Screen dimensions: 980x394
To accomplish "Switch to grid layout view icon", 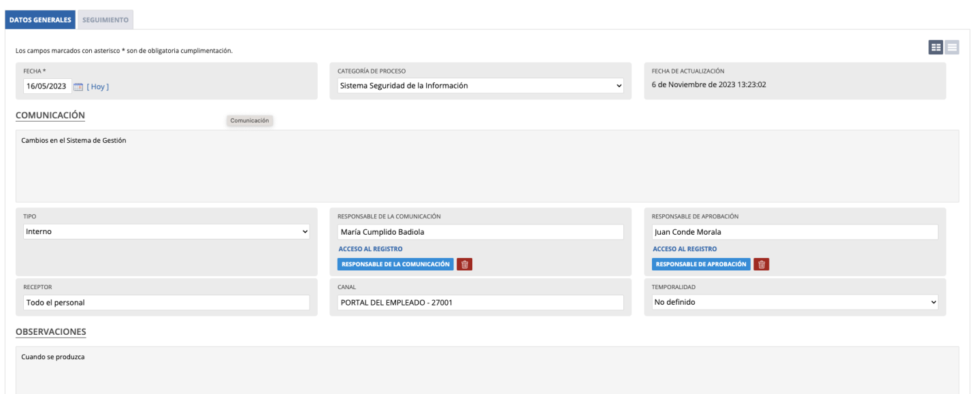I will click(x=936, y=47).
